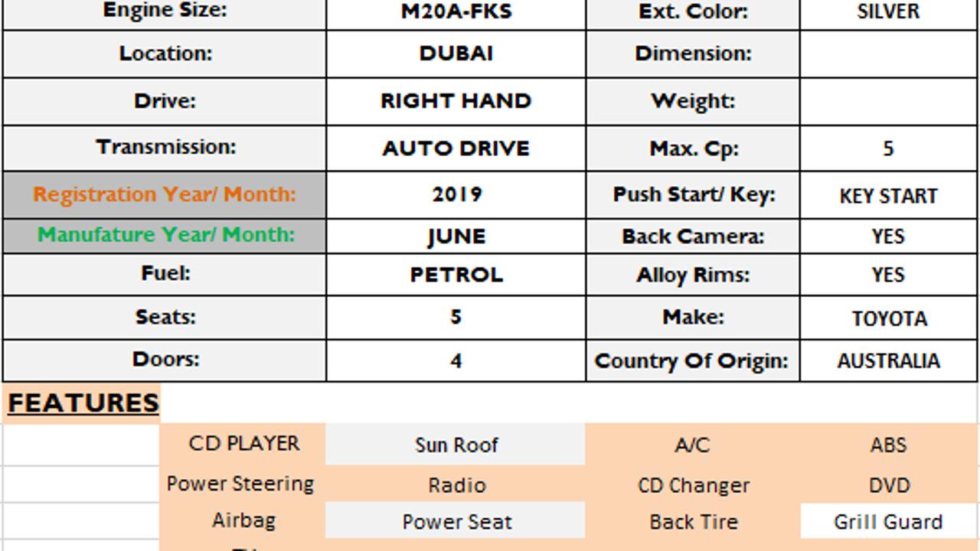Image resolution: width=980 pixels, height=551 pixels.
Task: Click the DUBAI location cell
Action: (x=456, y=54)
